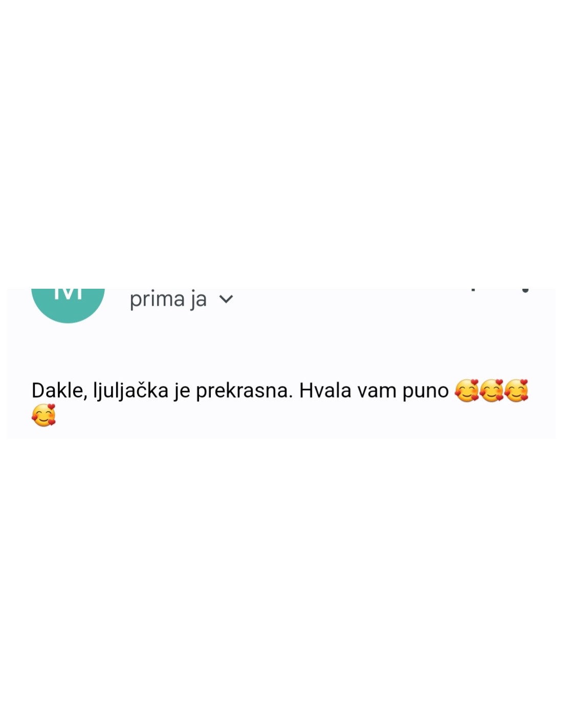The height and width of the screenshot is (728, 563).
Task: Tap the heart-face emoji on second line
Action: point(44,415)
